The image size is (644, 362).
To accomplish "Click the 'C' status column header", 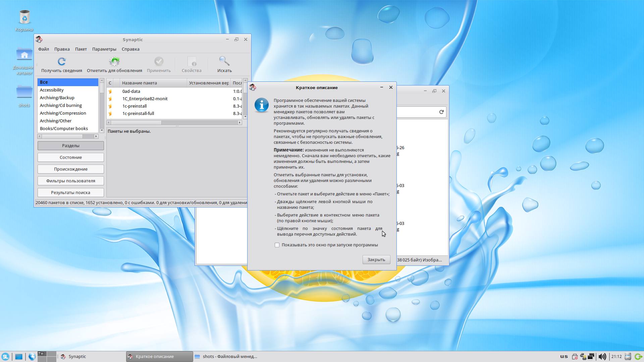I will 110,83.
